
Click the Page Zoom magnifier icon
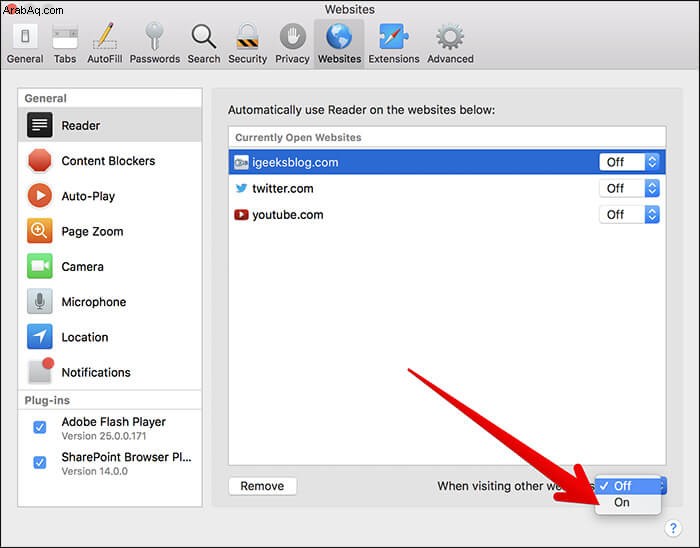click(40, 231)
